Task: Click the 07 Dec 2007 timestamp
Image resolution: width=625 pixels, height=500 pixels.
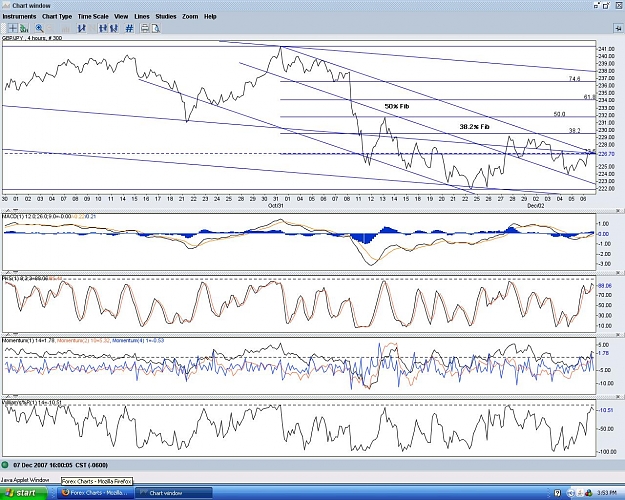Action: click(x=61, y=465)
